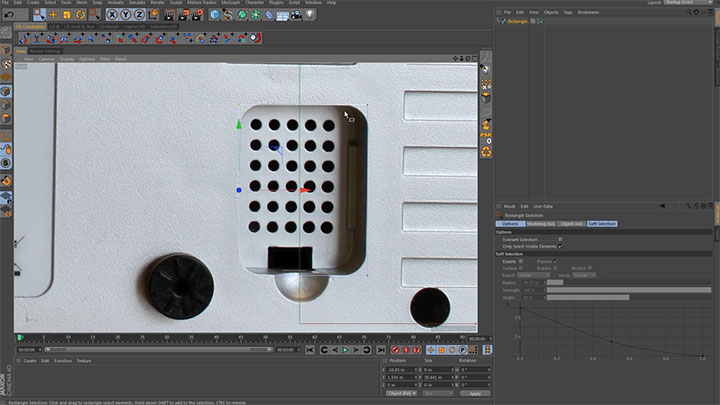Image resolution: width=720 pixels, height=405 pixels.
Task: Toggle Scale keyframe recording icon
Action: 441,350
